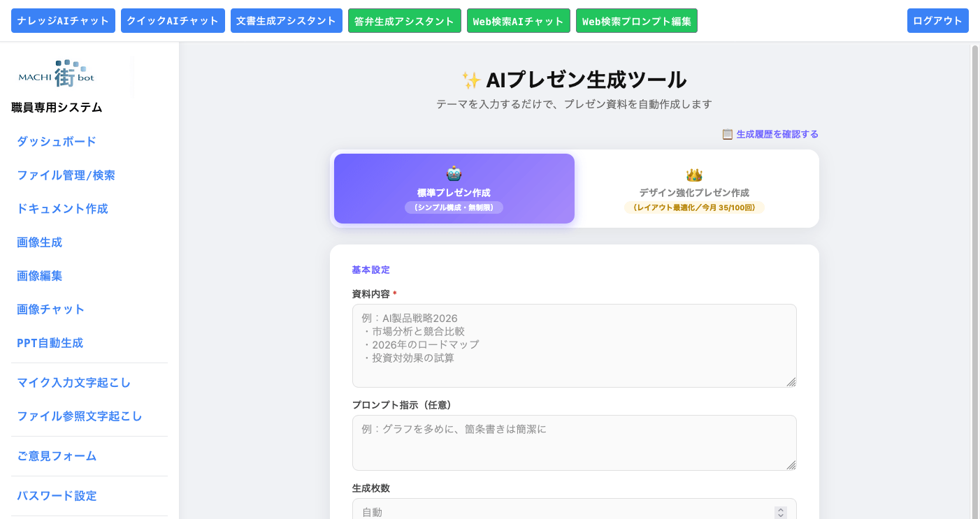This screenshot has height=519, width=980.
Task: Go to ダッシュボード in the sidebar
Action: point(57,142)
